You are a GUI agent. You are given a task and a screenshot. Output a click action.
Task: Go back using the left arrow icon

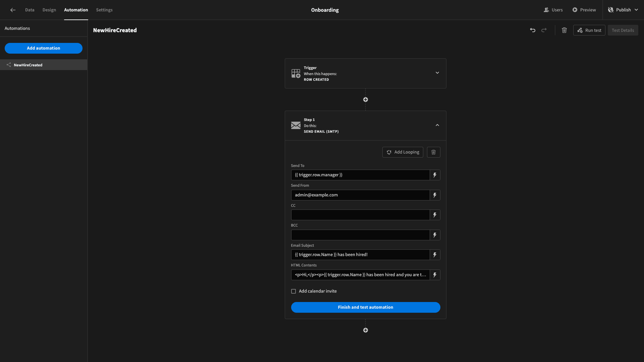[x=13, y=10]
